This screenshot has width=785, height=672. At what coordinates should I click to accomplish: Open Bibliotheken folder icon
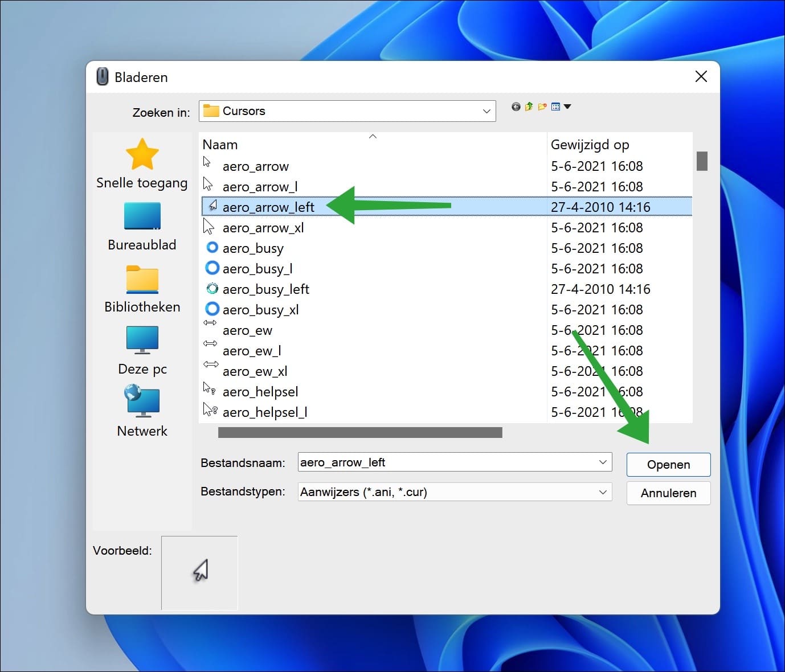[x=142, y=279]
